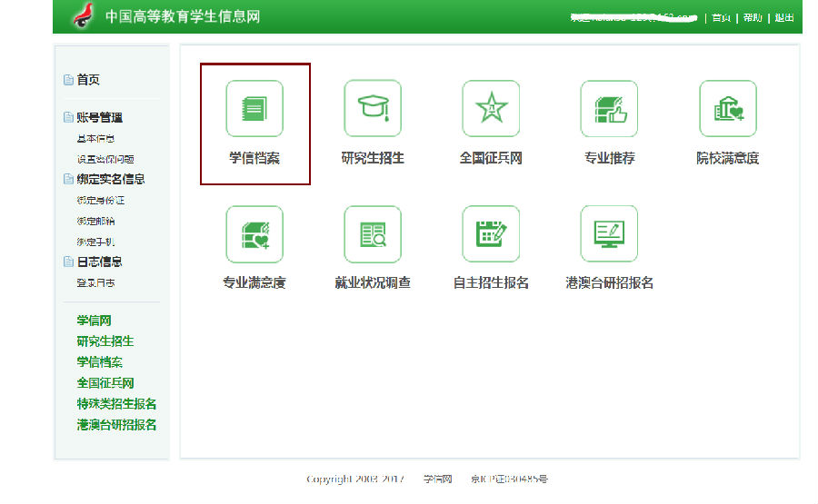Open 登录日志 in the sidebar
This screenshot has height=504, width=818.
(x=95, y=283)
